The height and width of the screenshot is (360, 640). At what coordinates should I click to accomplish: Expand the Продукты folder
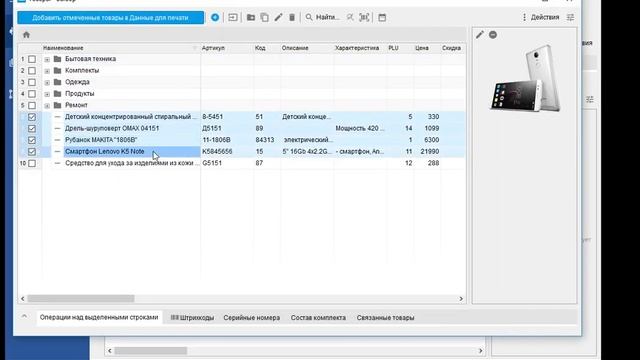click(47, 94)
